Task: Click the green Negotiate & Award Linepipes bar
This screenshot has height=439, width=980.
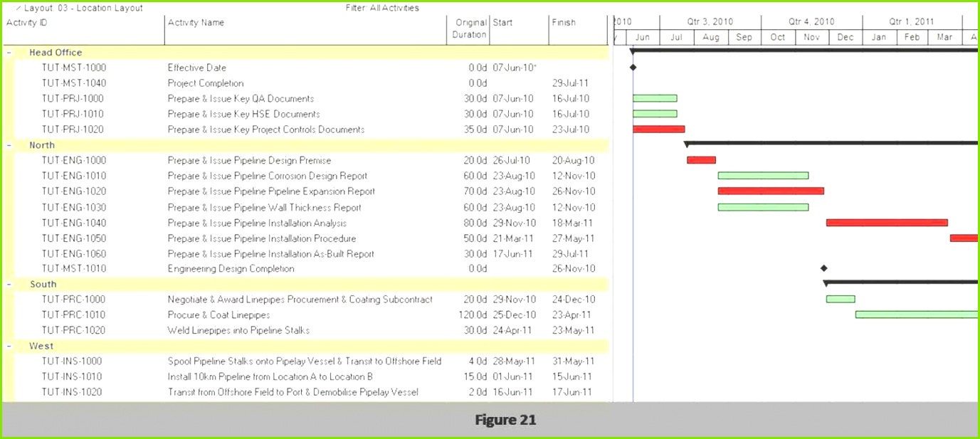Action: pos(840,299)
